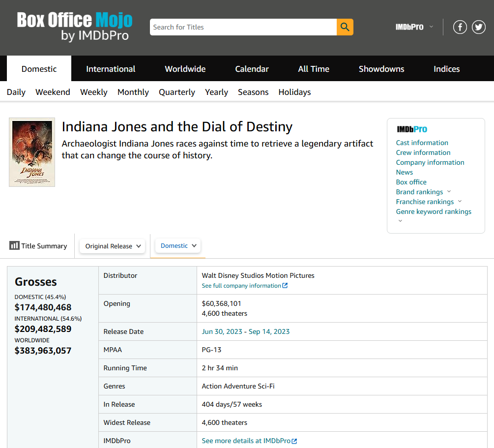Image resolution: width=494 pixels, height=448 pixels.
Task: Go to the Daily submenu
Action: 16,92
